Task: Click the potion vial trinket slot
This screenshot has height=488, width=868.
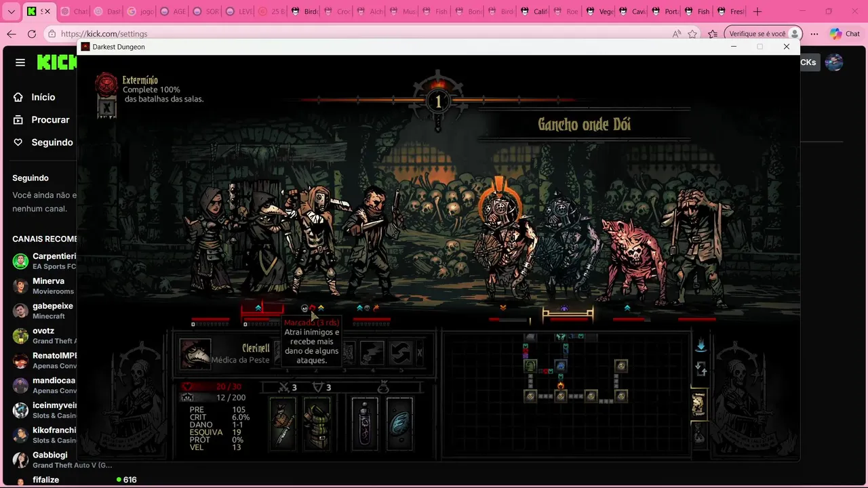Action: coord(365,423)
